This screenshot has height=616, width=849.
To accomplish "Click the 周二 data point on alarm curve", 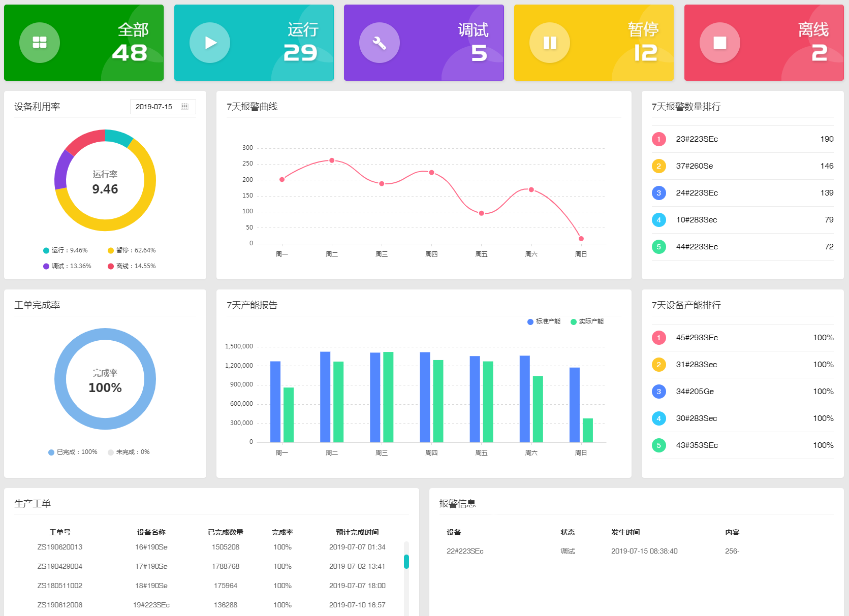I will click(x=332, y=160).
